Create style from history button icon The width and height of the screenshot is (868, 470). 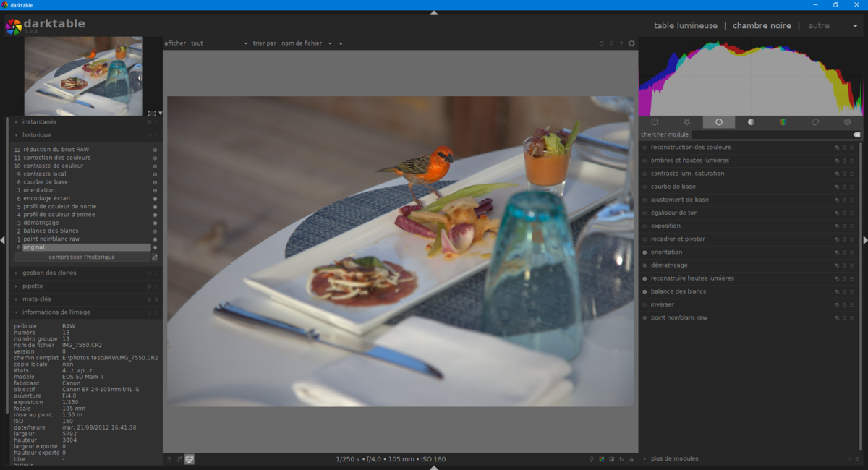(x=155, y=257)
